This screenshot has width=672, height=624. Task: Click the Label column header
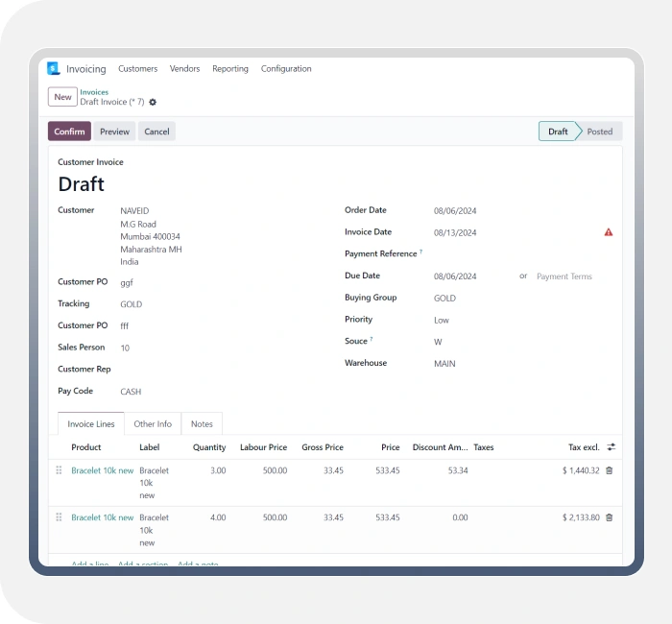coord(149,447)
